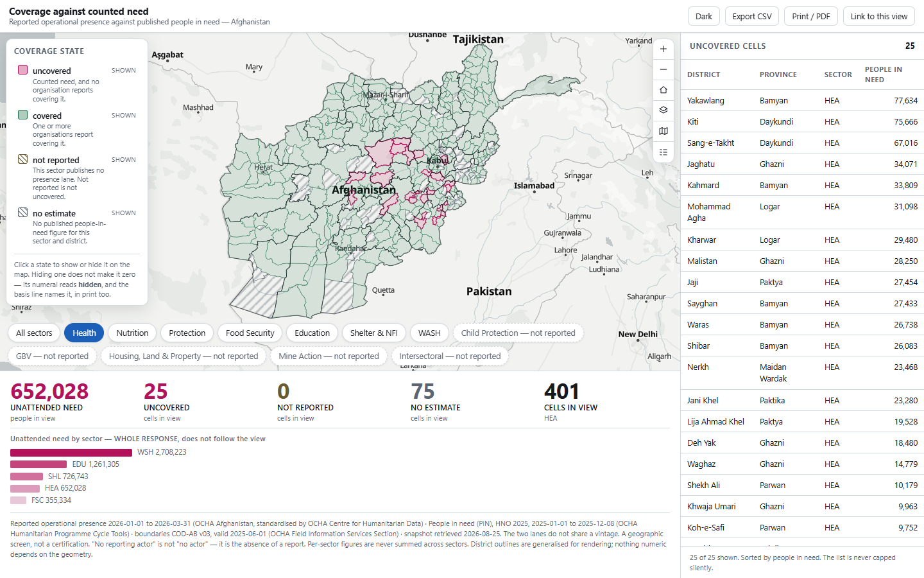Toggle the covered coverage state visibility
The width and height of the screenshot is (924, 578).
pyautogui.click(x=77, y=128)
